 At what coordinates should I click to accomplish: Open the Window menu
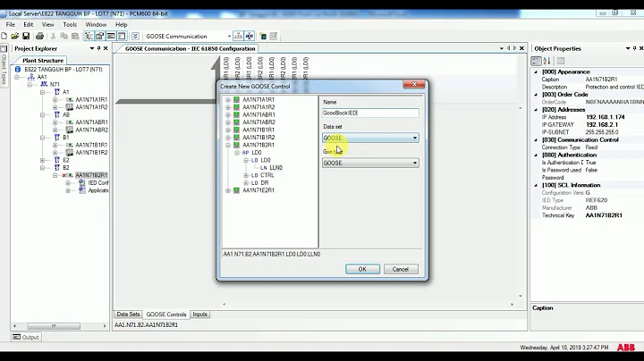click(x=96, y=25)
